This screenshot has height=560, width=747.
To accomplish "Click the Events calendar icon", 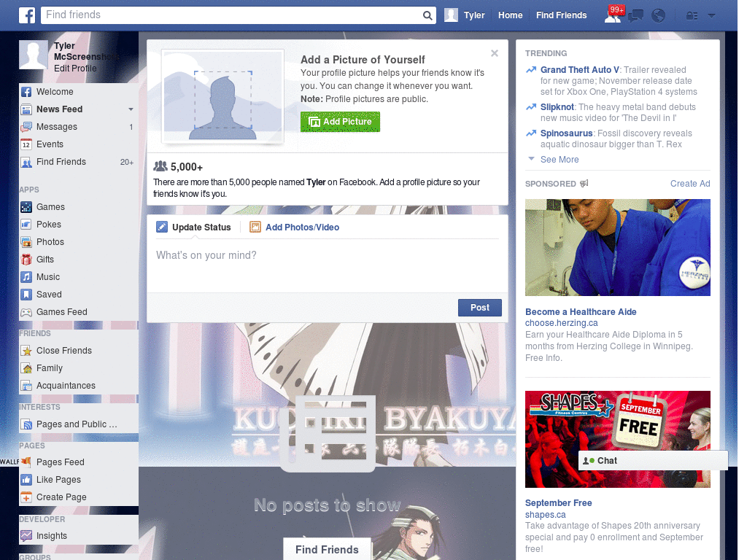I will click(27, 144).
